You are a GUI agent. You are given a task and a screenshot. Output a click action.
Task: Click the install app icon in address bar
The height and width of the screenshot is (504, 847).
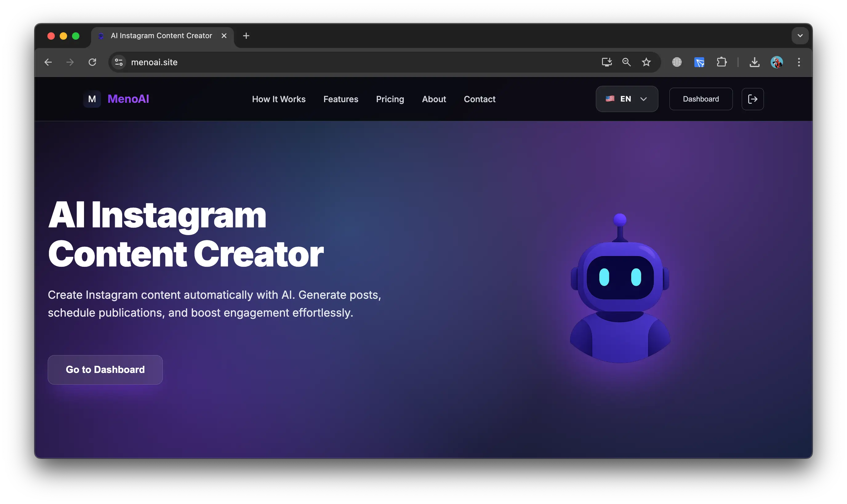pos(607,62)
